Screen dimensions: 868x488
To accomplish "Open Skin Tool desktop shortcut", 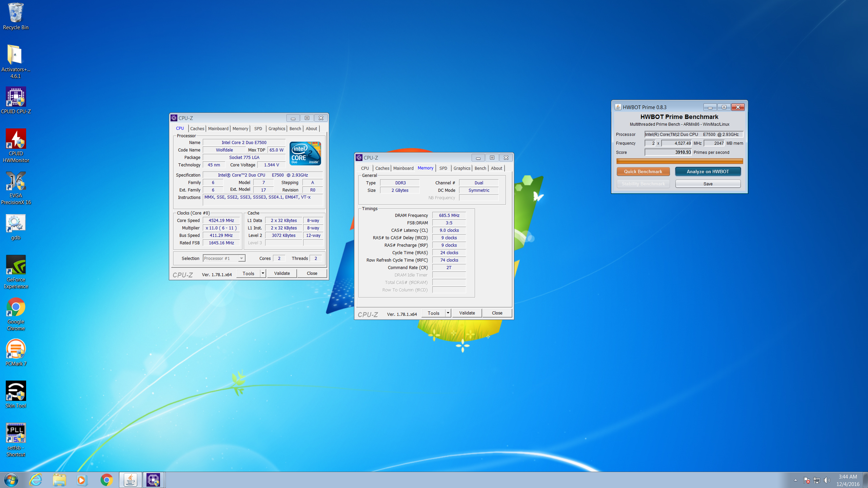I will tap(16, 394).
